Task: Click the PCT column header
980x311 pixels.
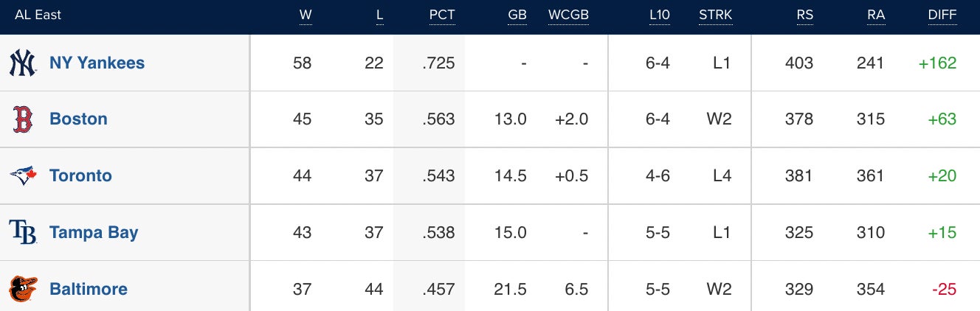Action: coord(442,15)
